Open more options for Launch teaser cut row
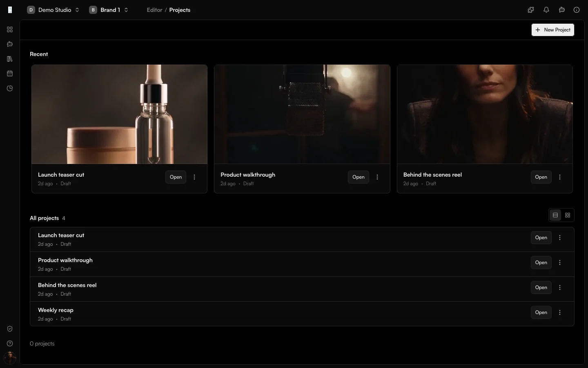 pyautogui.click(x=560, y=238)
